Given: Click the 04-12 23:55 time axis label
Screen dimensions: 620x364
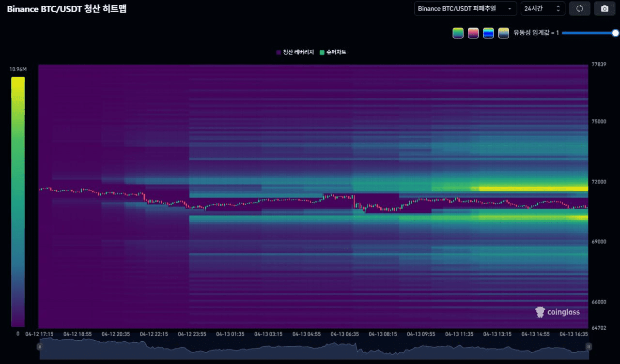Looking at the screenshot, I should click(x=192, y=334).
